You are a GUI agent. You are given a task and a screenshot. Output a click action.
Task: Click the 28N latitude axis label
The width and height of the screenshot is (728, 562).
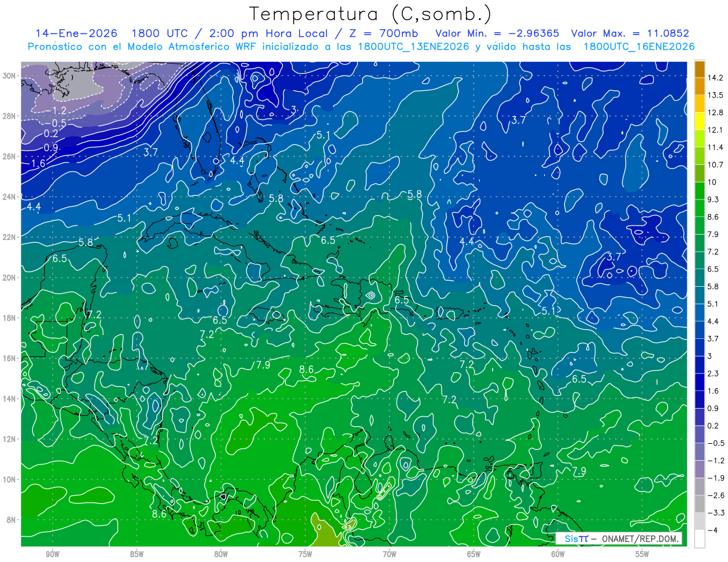(10, 116)
